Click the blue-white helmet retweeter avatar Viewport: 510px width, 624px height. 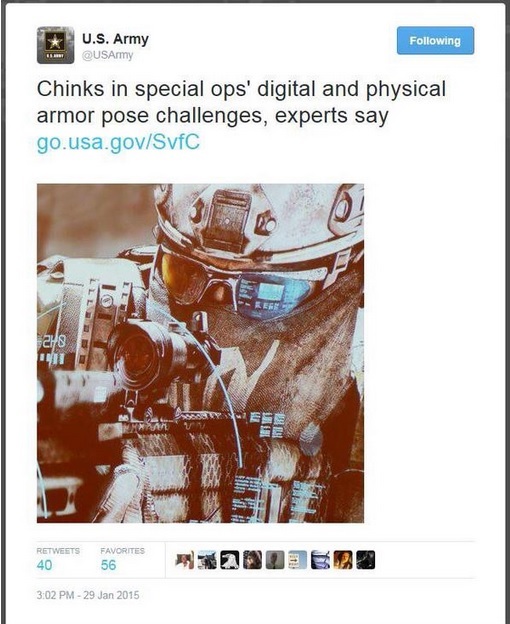pyautogui.click(x=320, y=560)
